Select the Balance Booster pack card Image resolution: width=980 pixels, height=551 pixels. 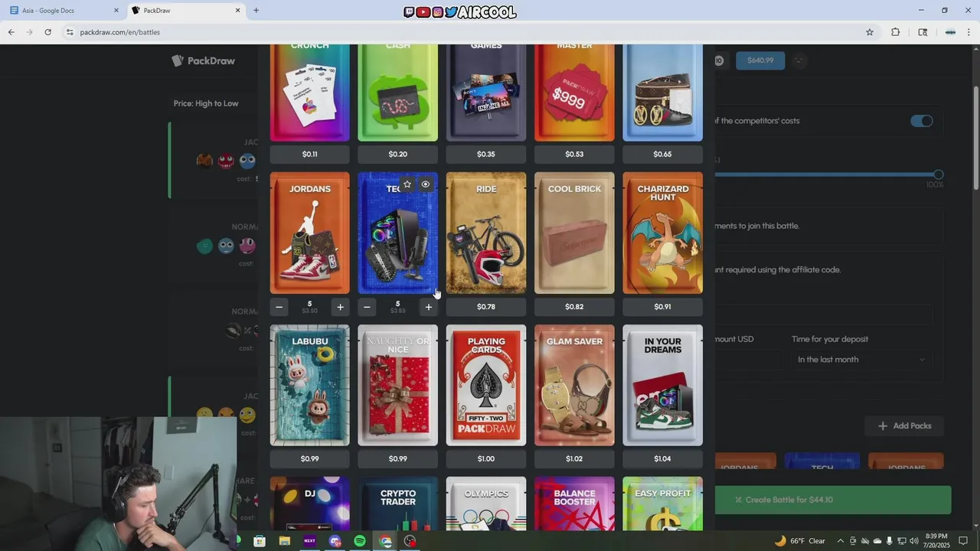pyautogui.click(x=574, y=504)
